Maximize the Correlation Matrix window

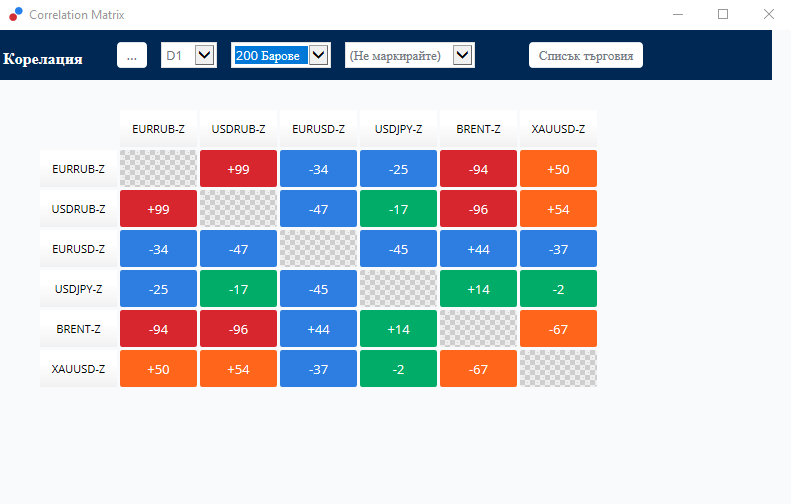pyautogui.click(x=723, y=14)
